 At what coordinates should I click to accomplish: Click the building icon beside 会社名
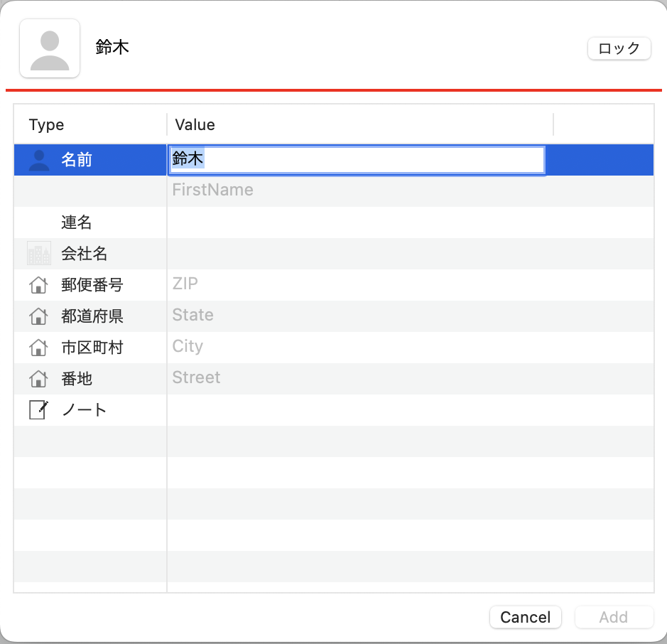pyautogui.click(x=38, y=253)
